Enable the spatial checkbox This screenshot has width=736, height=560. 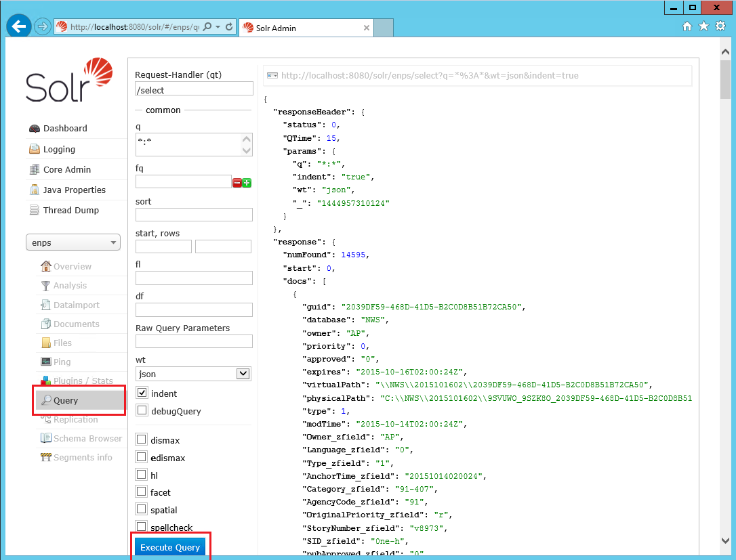point(141,509)
